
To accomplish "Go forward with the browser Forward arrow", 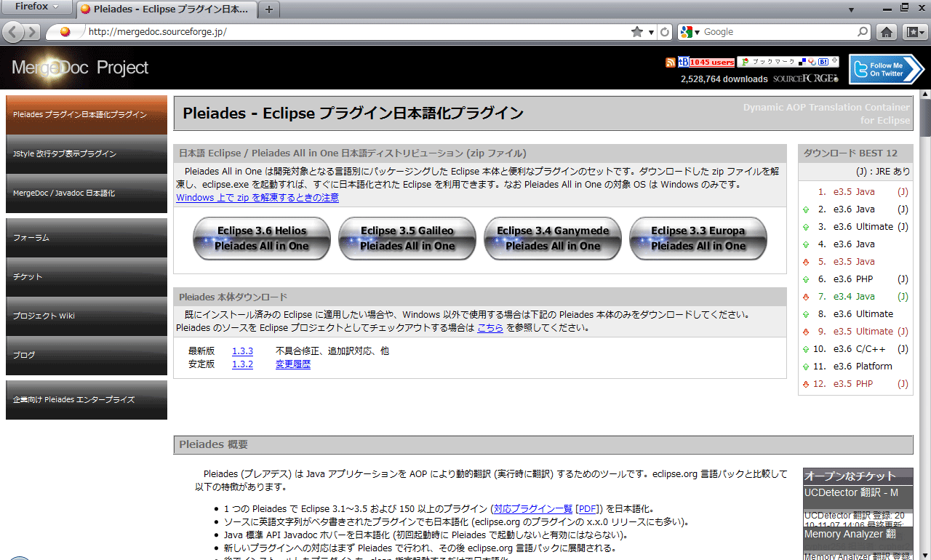I will (x=33, y=32).
